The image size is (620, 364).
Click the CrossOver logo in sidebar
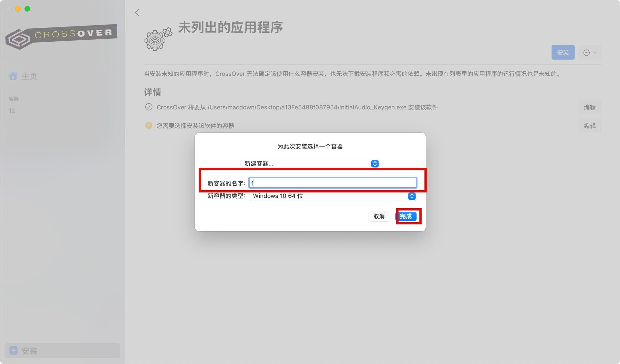61,36
